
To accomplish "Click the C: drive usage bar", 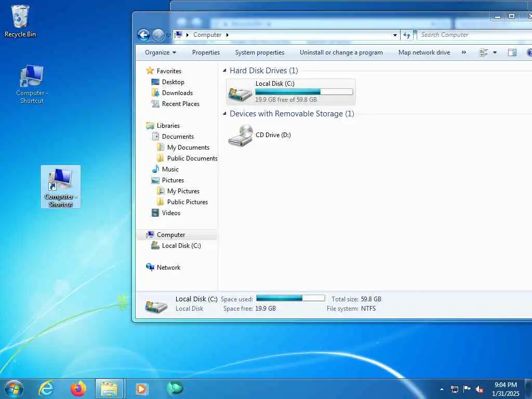I will pyautogui.click(x=304, y=91).
